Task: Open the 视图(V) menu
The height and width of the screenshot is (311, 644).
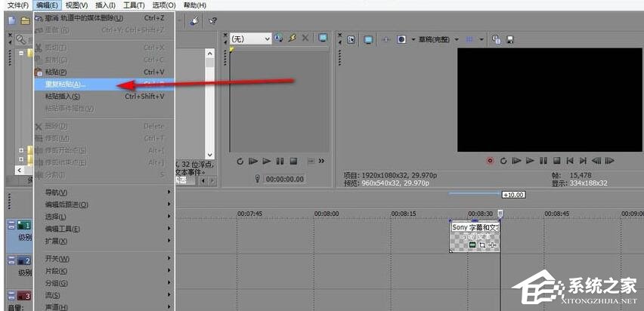Action: click(x=77, y=5)
